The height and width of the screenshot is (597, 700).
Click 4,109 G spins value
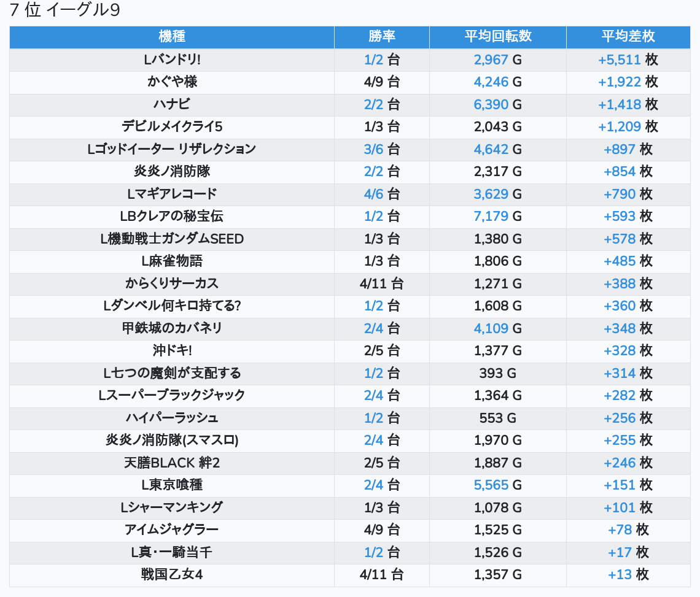tap(498, 328)
